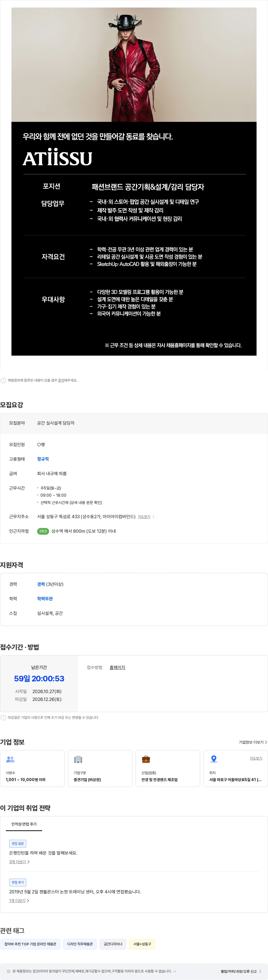
Task: Click 불법/허위/과장/오류 신고 link
Action: coord(239,971)
